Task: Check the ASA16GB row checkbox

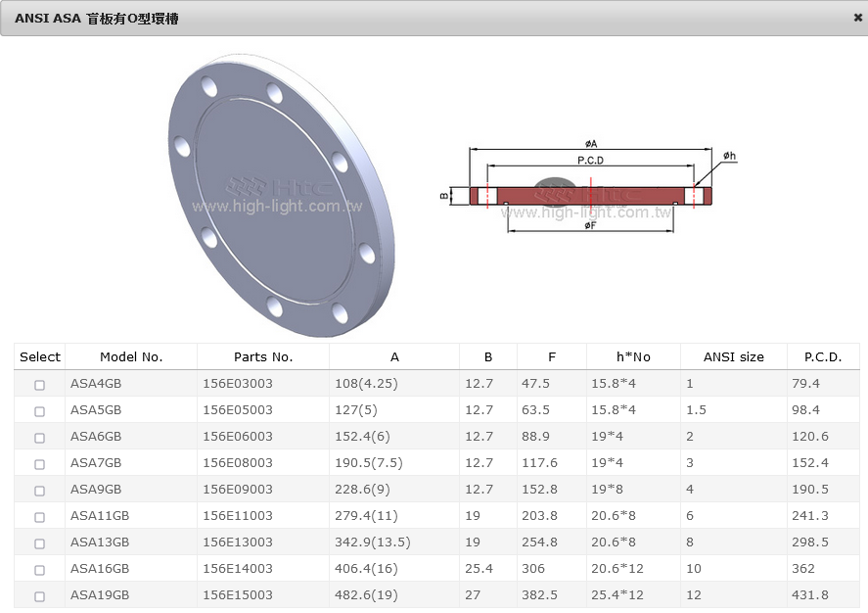Action: click(x=39, y=570)
